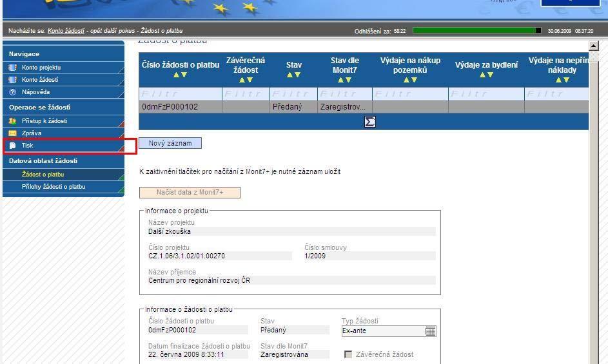
Task: Click filter field under Stav column
Action: point(293,94)
